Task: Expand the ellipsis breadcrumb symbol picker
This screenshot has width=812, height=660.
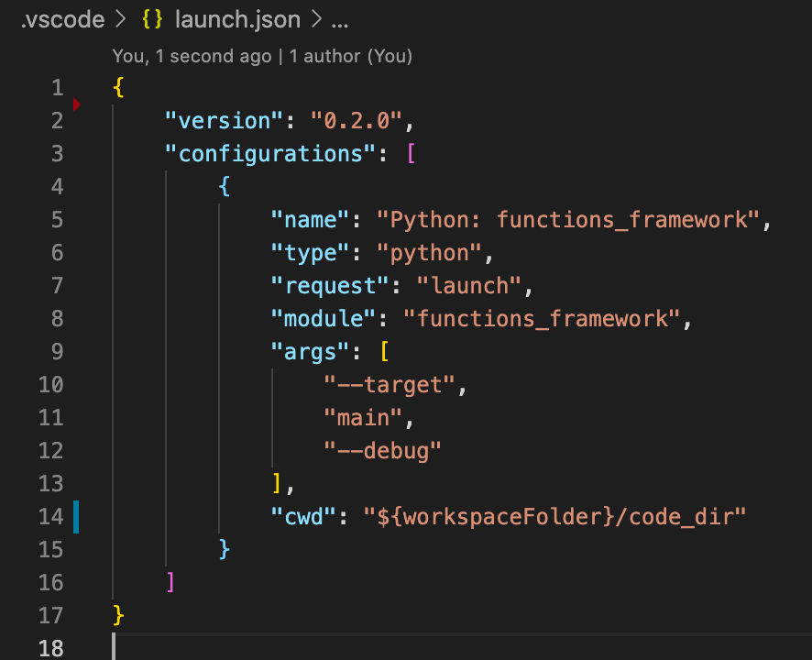Action: coord(340,19)
